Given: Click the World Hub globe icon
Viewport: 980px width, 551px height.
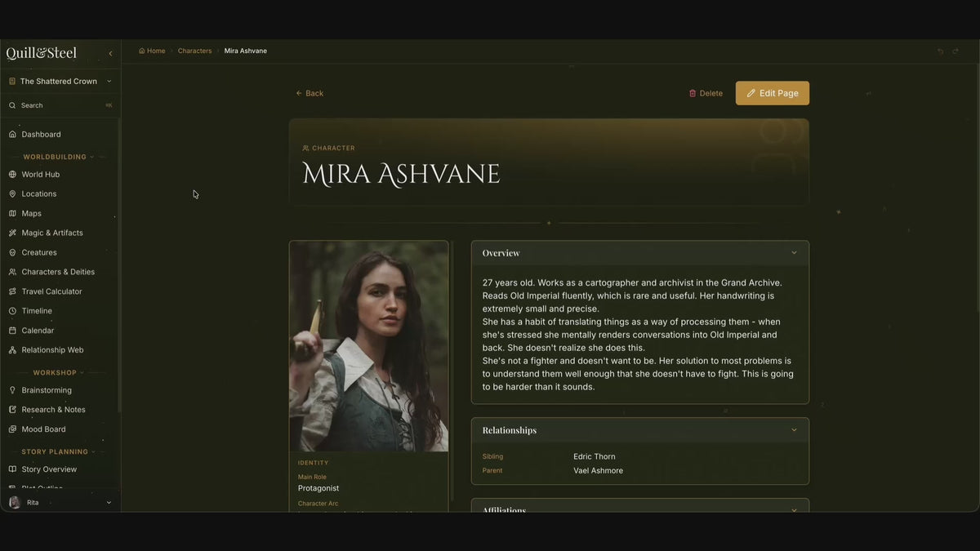Looking at the screenshot, I should pos(12,175).
